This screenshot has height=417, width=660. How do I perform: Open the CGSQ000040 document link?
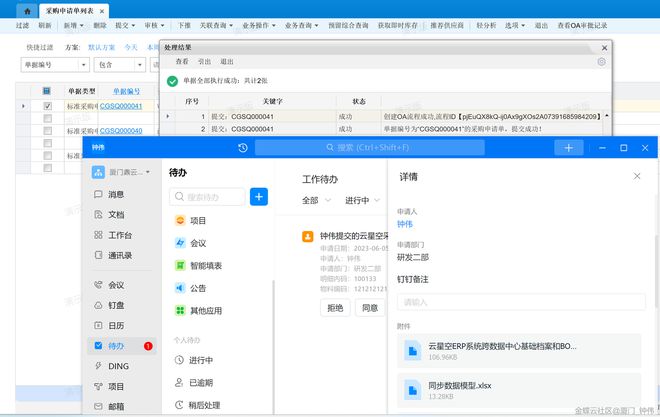pyautogui.click(x=121, y=131)
